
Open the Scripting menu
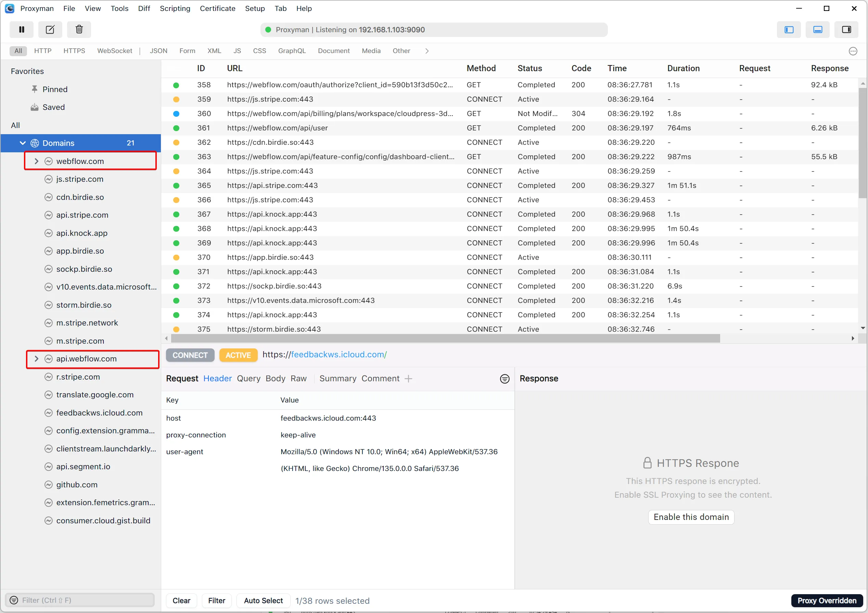175,8
